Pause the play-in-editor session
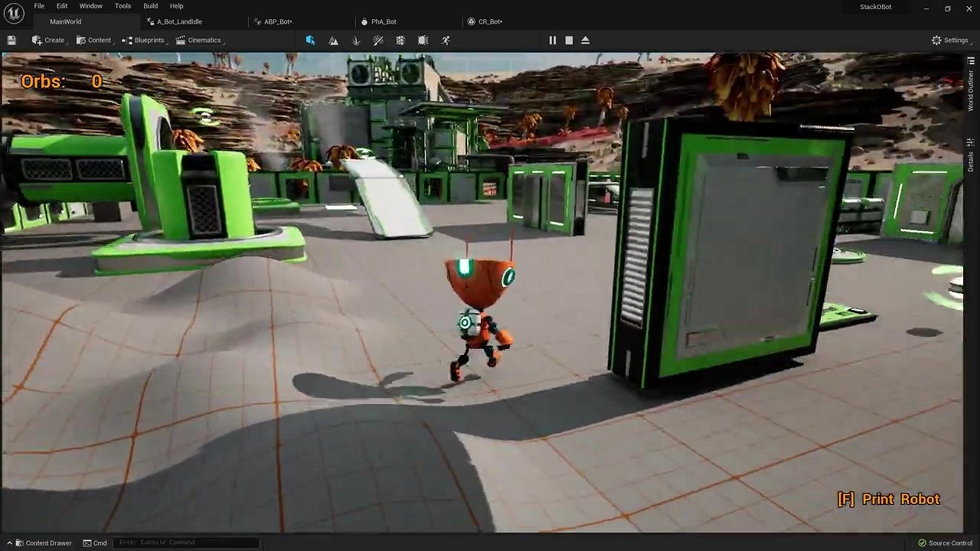This screenshot has height=551, width=980. point(553,40)
